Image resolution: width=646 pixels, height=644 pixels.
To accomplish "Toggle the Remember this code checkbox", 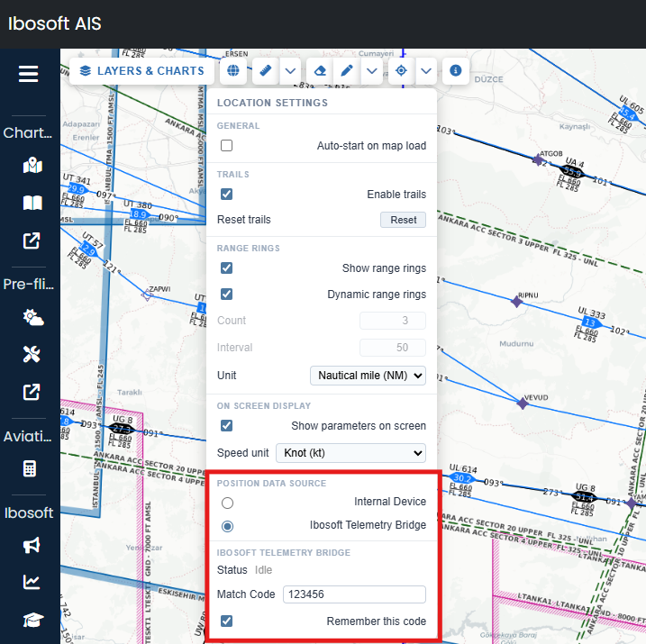I will tap(227, 621).
